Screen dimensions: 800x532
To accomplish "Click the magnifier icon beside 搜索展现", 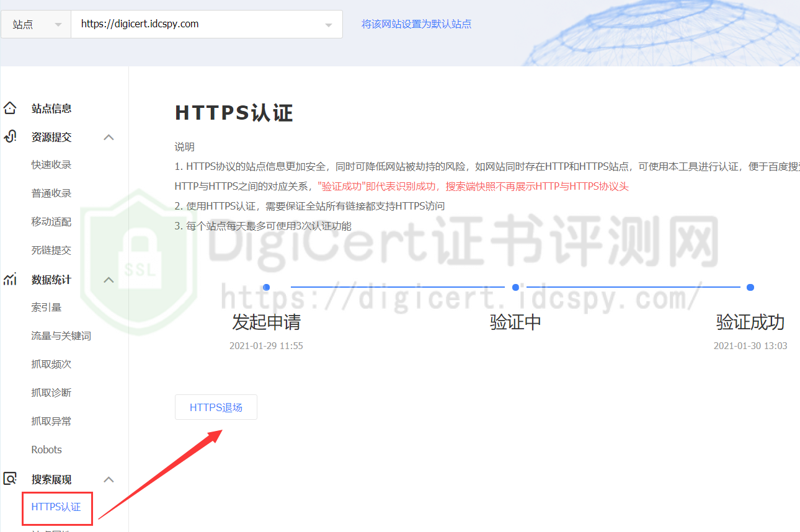I will pyautogui.click(x=10, y=479).
